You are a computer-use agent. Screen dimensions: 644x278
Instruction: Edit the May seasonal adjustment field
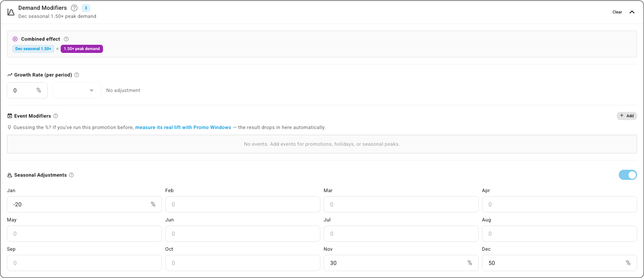84,234
